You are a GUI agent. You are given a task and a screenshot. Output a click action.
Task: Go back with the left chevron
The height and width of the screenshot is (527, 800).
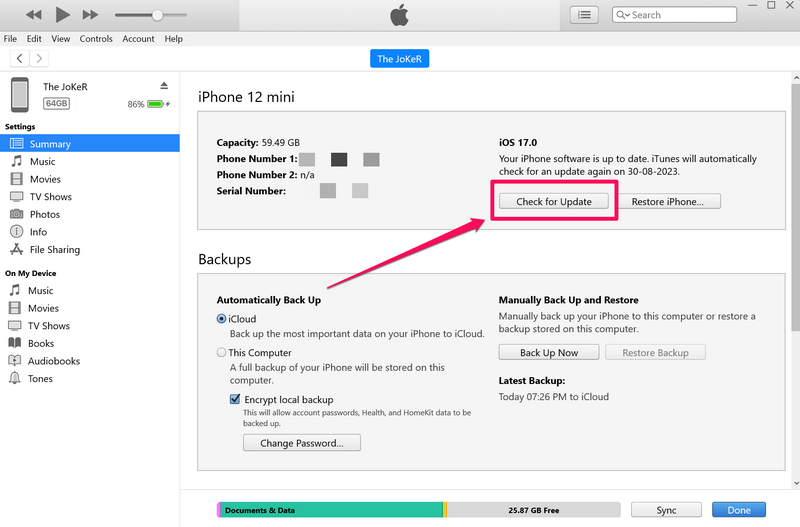pyautogui.click(x=19, y=59)
